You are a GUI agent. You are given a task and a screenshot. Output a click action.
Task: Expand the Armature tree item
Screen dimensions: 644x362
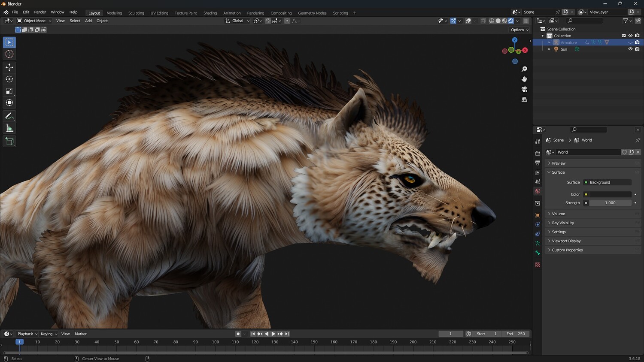pos(549,42)
